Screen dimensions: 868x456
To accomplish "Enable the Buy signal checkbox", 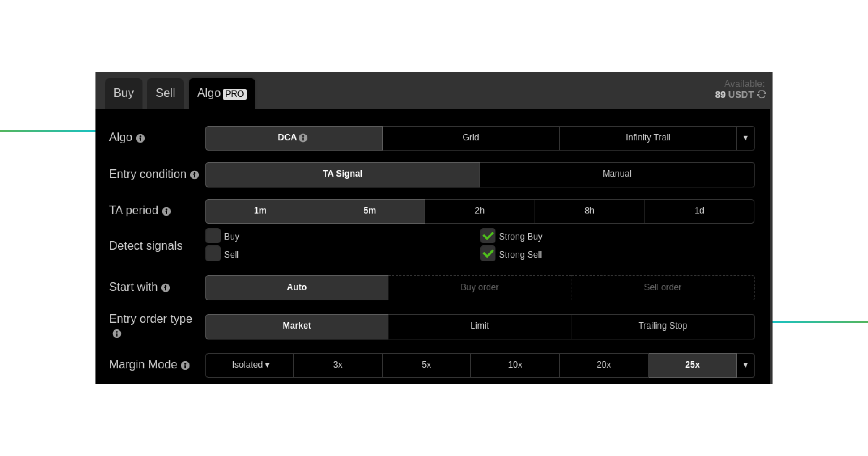I will [213, 236].
